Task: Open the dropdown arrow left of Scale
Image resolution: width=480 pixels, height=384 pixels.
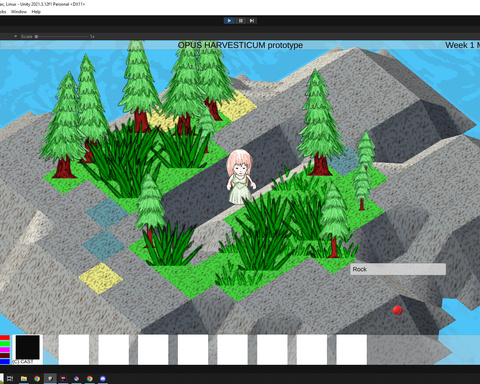Action: coord(15,36)
